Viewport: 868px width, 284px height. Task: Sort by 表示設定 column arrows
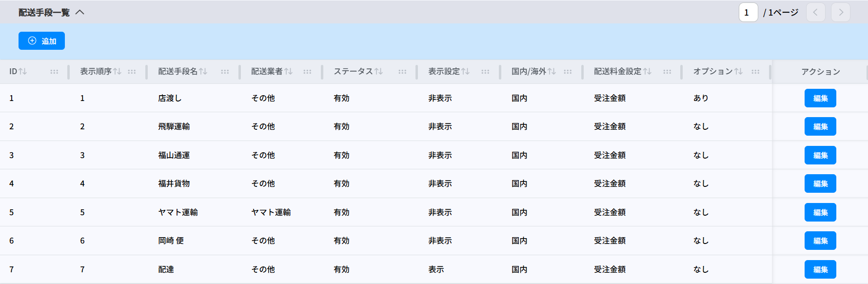click(x=465, y=72)
